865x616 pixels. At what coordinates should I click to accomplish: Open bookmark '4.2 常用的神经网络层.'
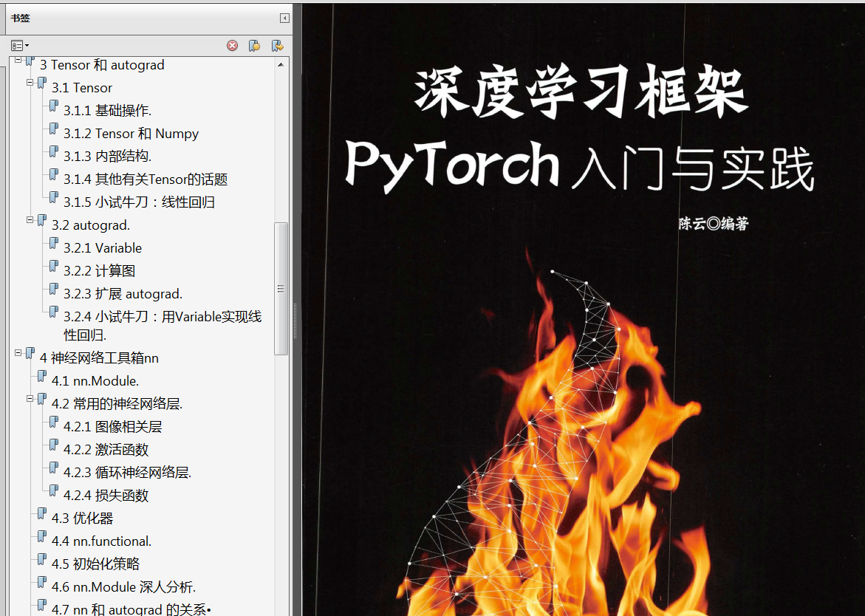coord(117,404)
